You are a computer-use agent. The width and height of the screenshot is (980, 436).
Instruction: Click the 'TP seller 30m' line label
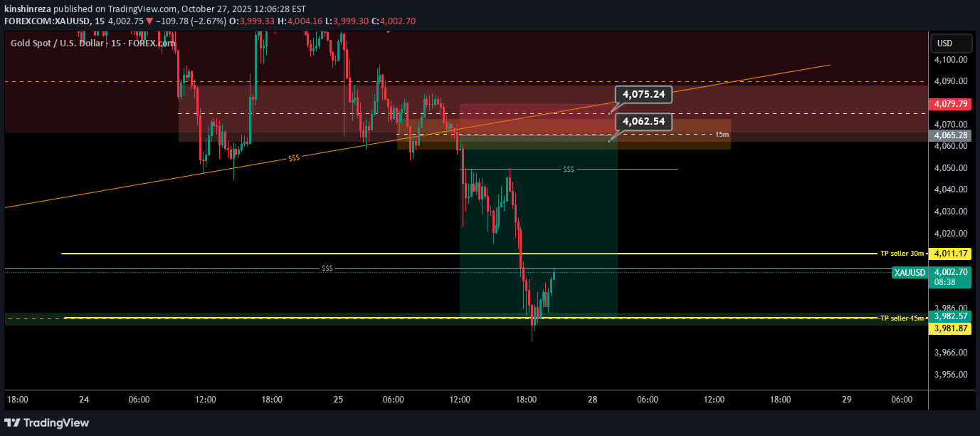(x=902, y=254)
